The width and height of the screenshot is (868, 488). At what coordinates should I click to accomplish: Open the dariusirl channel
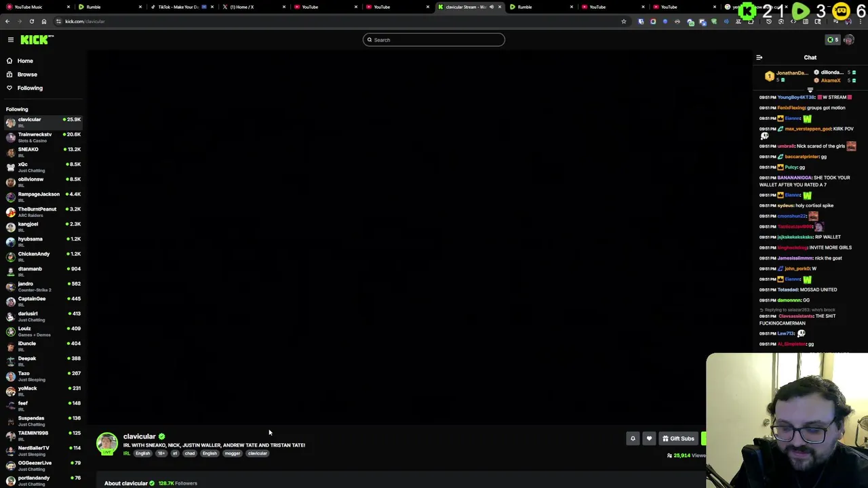tap(43, 316)
